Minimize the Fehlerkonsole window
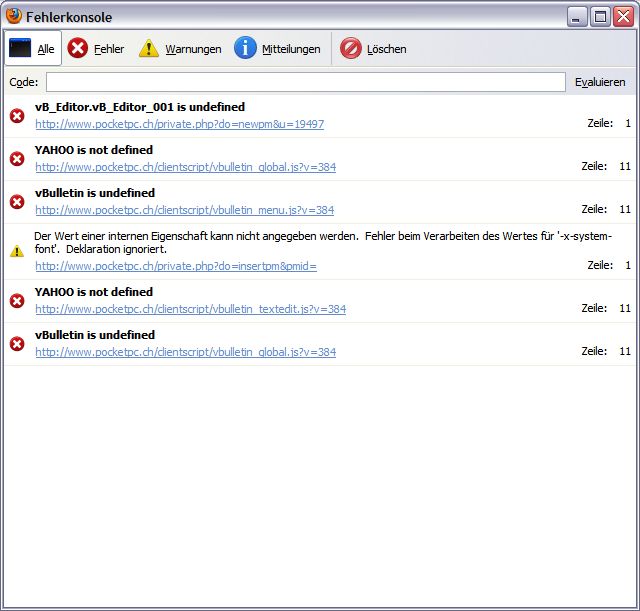The image size is (640, 611). pos(577,17)
